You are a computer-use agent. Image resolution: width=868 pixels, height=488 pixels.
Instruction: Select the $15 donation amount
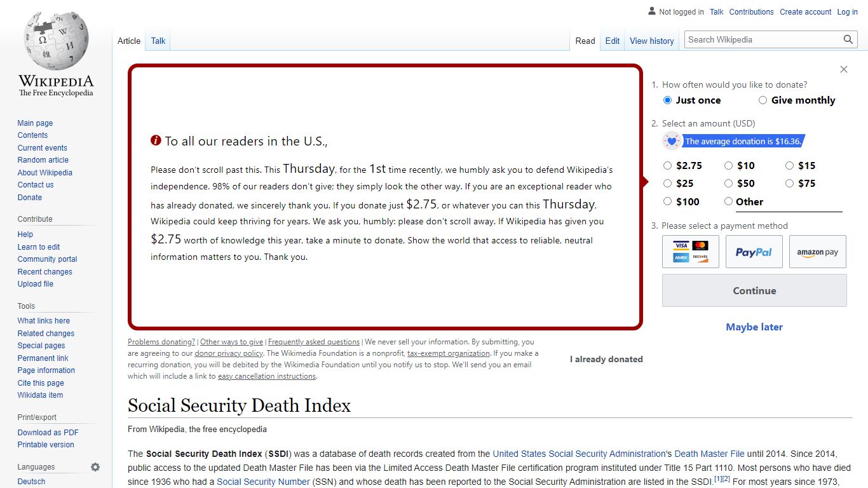coord(789,166)
